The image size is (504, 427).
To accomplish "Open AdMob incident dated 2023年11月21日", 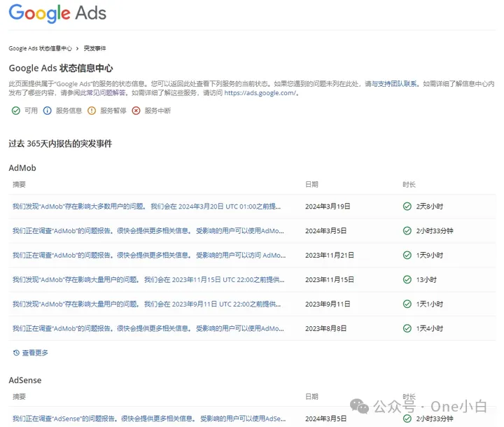I will [x=149, y=255].
